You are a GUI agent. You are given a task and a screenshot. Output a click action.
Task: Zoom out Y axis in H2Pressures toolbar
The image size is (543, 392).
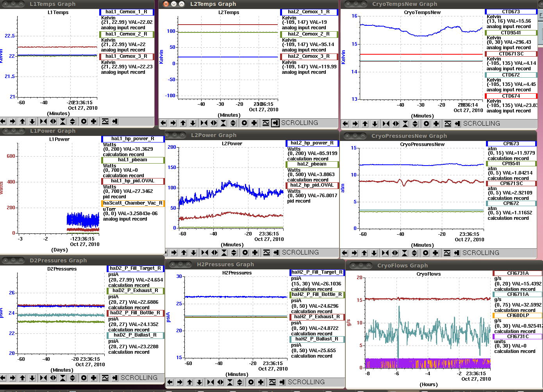click(240, 382)
